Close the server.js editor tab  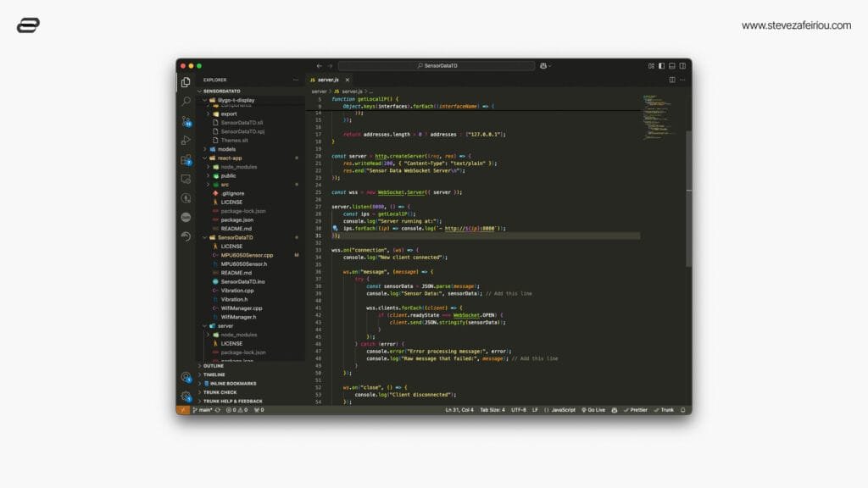tap(347, 80)
